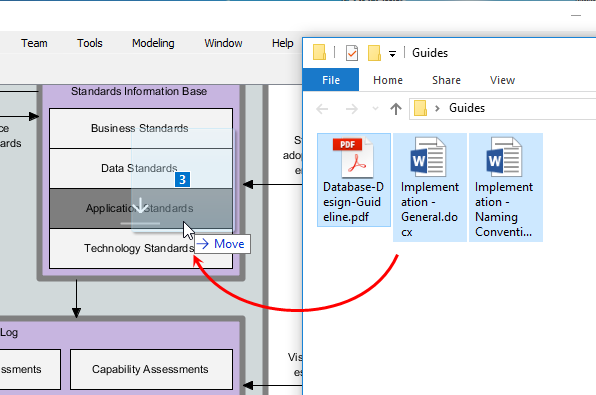Minimize the main application window
596x395 pixels.
point(576,16)
